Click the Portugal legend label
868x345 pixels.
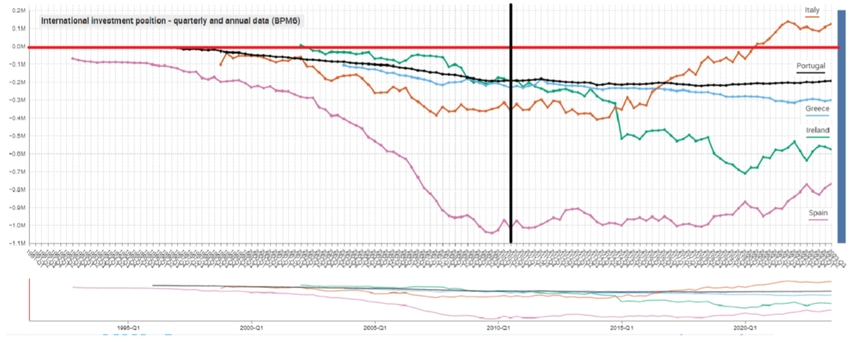(x=810, y=65)
